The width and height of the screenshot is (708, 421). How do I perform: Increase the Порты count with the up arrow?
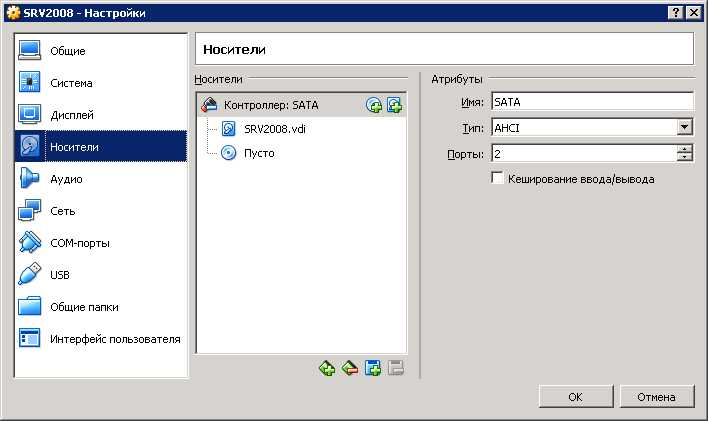pyautogui.click(x=685, y=149)
